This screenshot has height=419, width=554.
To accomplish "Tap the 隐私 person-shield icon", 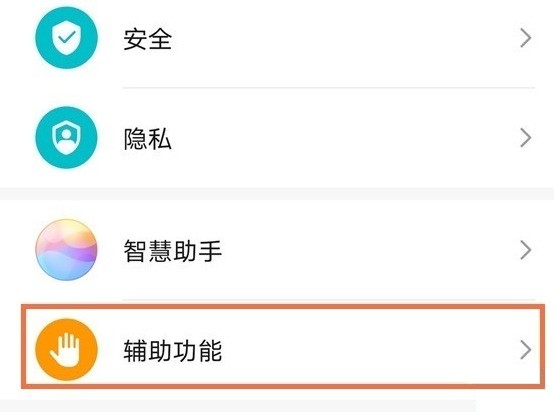I will coord(66,137).
